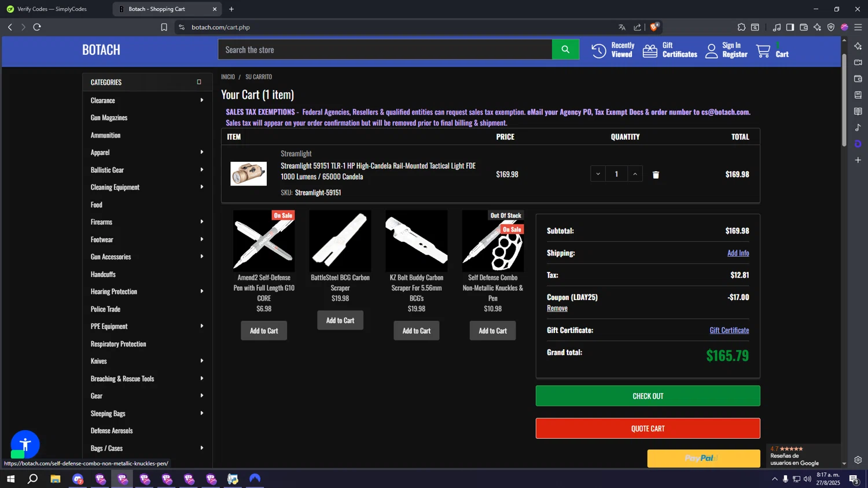This screenshot has height=488, width=868.
Task: Open Windows taskbar search
Action: click(33, 479)
